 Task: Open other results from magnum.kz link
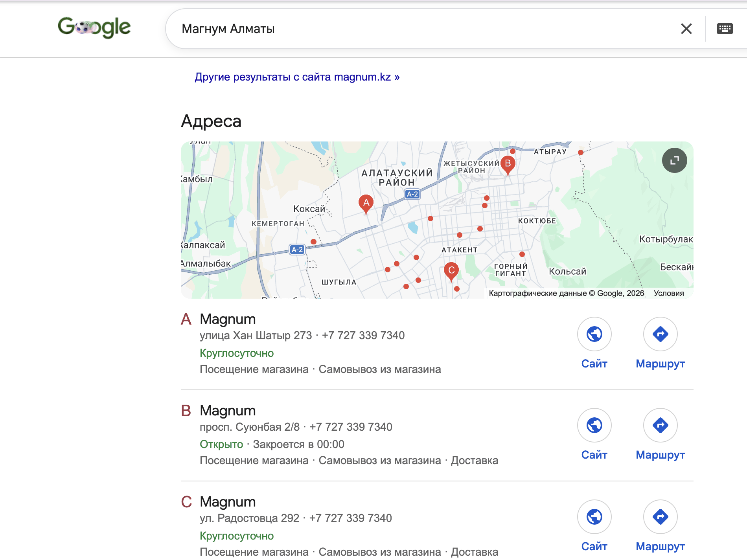click(297, 77)
